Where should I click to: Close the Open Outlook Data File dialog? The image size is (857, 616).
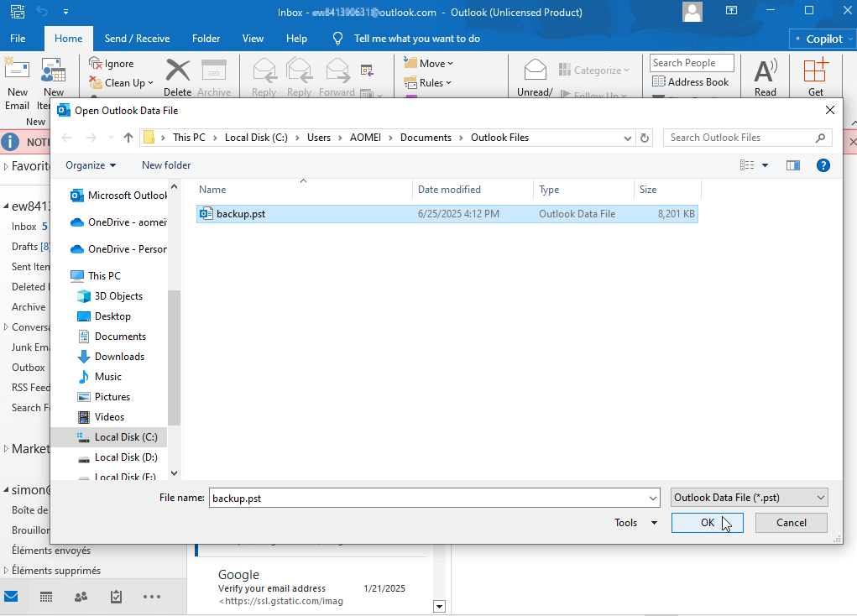click(x=829, y=111)
